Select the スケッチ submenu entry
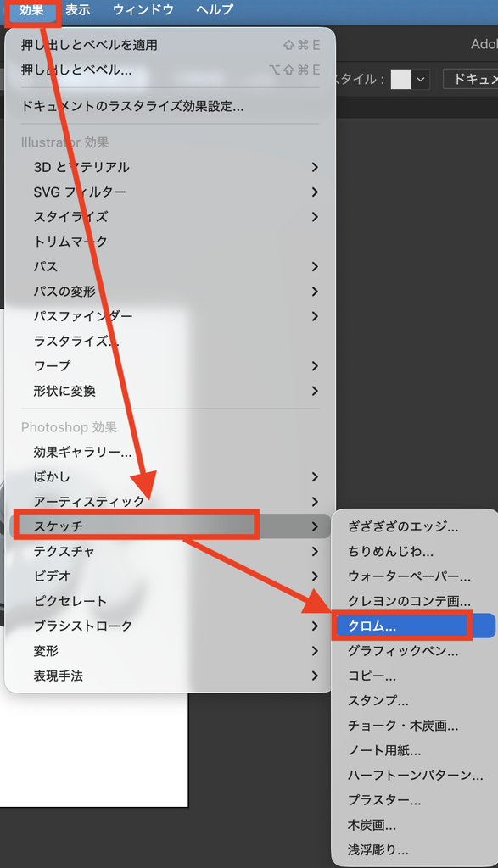The height and width of the screenshot is (868, 498). tap(170, 526)
